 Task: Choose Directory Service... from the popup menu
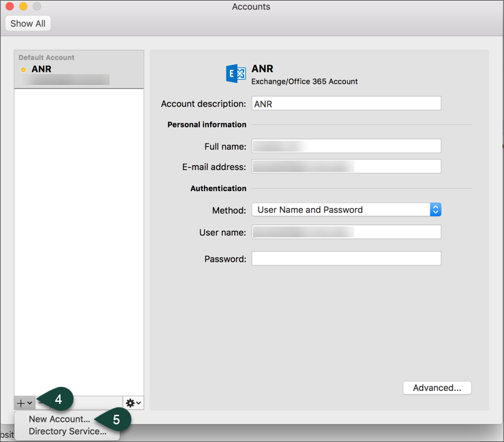(x=67, y=431)
